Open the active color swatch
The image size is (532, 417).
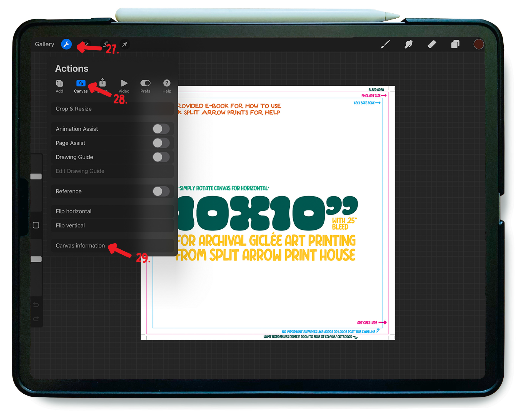coord(478,44)
